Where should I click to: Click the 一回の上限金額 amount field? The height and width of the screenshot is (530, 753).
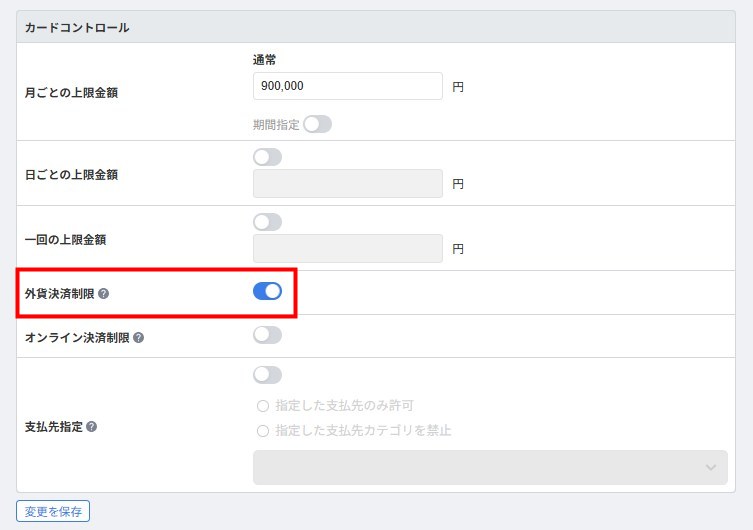pyautogui.click(x=348, y=248)
